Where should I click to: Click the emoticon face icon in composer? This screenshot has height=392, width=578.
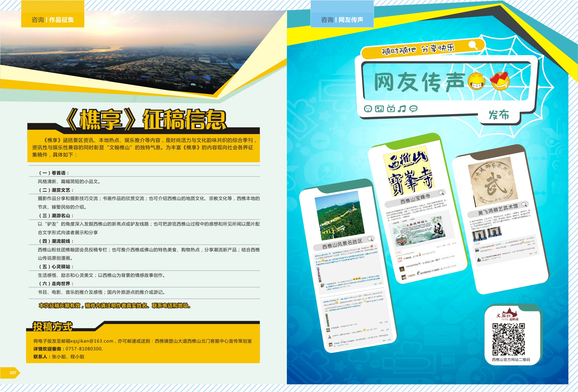[368, 109]
